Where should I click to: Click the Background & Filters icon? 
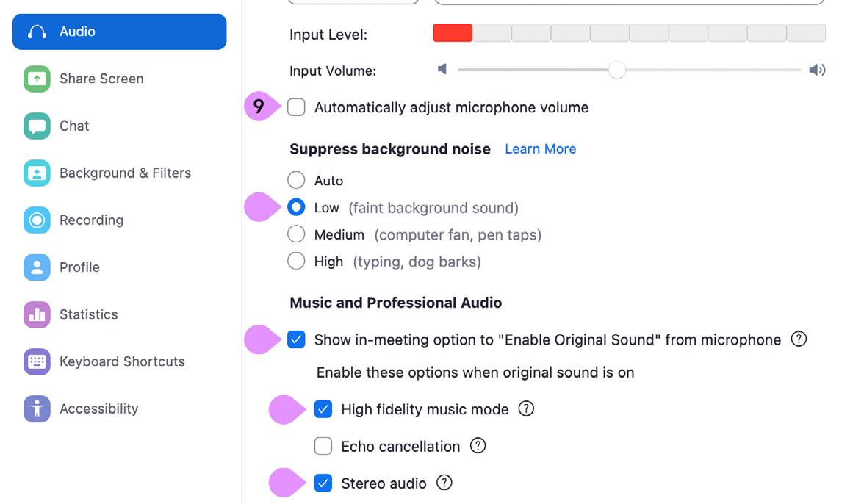point(37,173)
